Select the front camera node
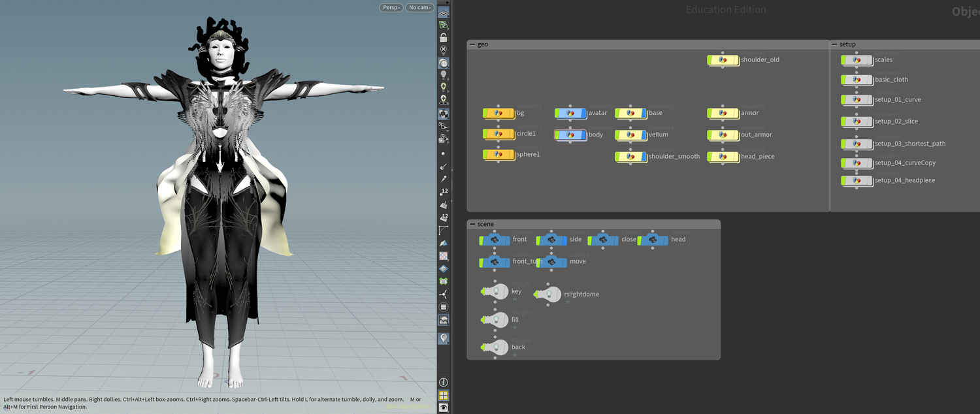 pyautogui.click(x=495, y=240)
